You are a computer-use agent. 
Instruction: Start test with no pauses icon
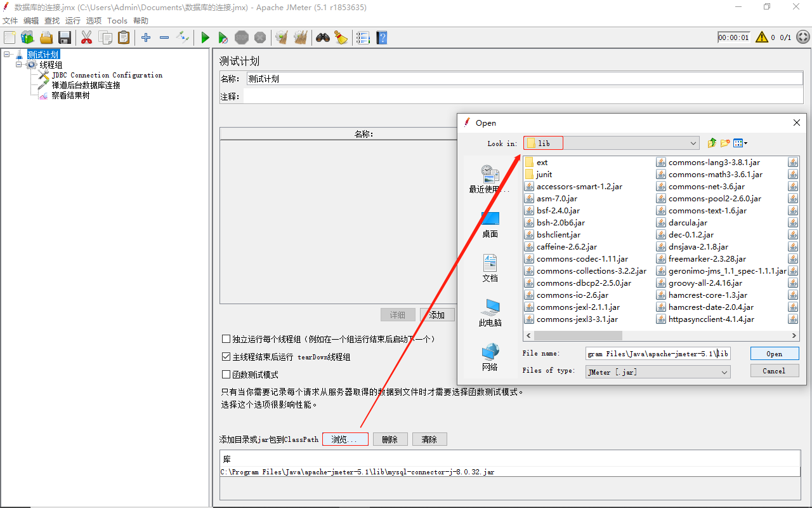(x=223, y=37)
